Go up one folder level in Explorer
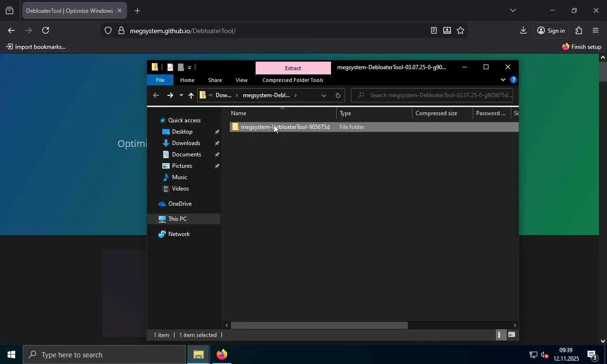 pos(191,95)
